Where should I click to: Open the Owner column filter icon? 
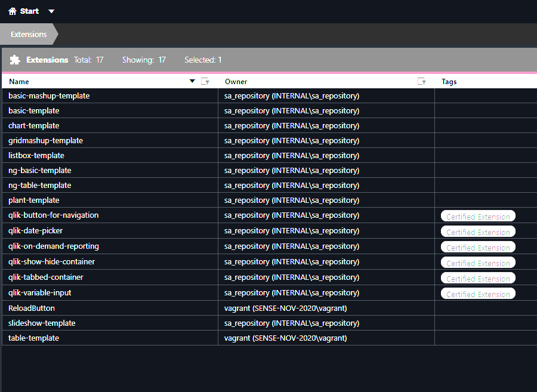point(422,82)
